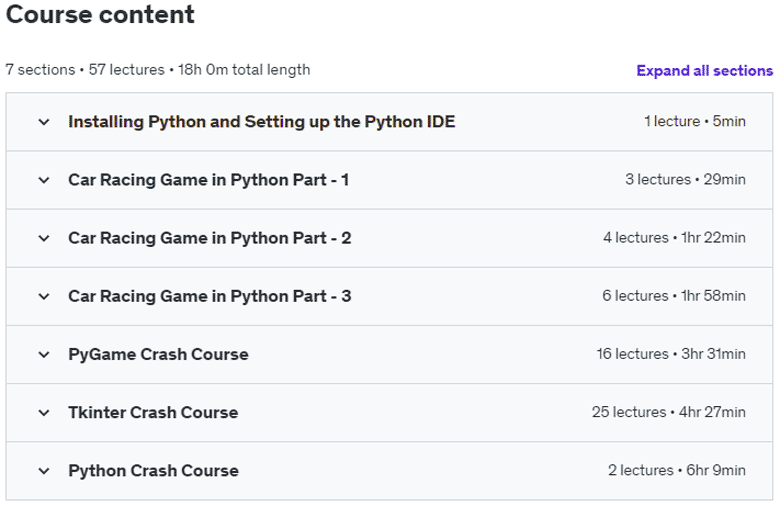
Task: Select the PyGame Crash Course title
Action: 158,354
